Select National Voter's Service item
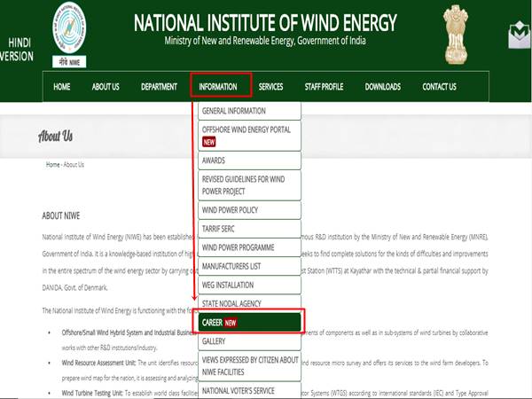Image resolution: width=532 pixels, height=399 pixels. coord(249,391)
